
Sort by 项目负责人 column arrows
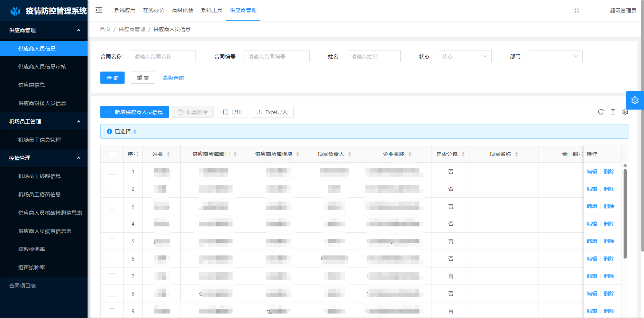point(350,154)
